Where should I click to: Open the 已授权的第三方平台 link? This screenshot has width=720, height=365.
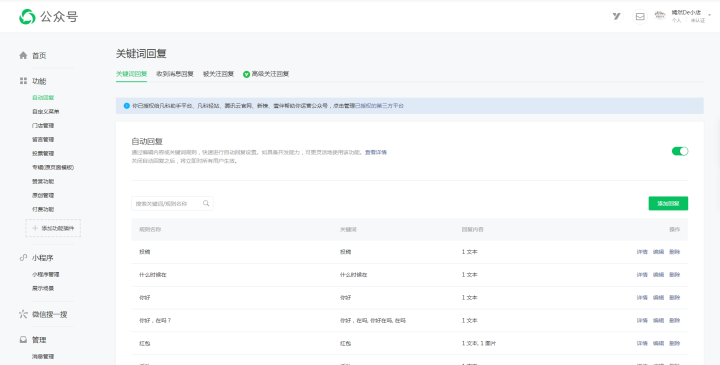pyautogui.click(x=379, y=106)
